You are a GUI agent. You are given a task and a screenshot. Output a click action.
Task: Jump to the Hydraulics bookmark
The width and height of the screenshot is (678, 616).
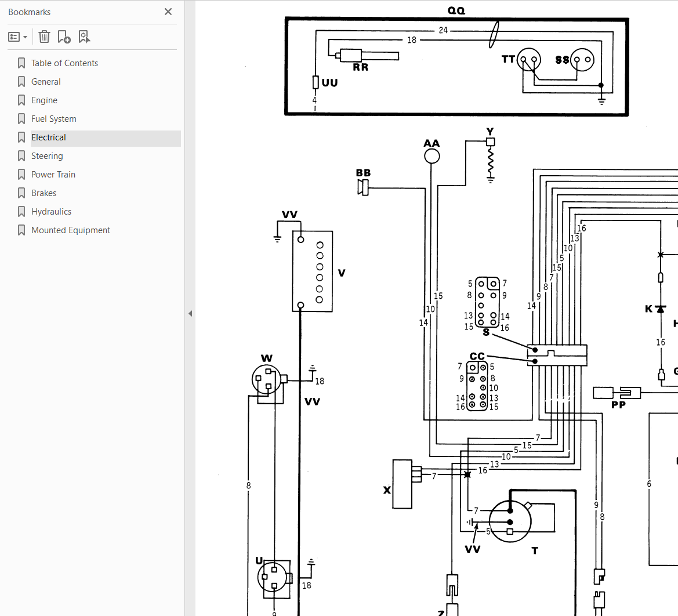[x=51, y=212]
